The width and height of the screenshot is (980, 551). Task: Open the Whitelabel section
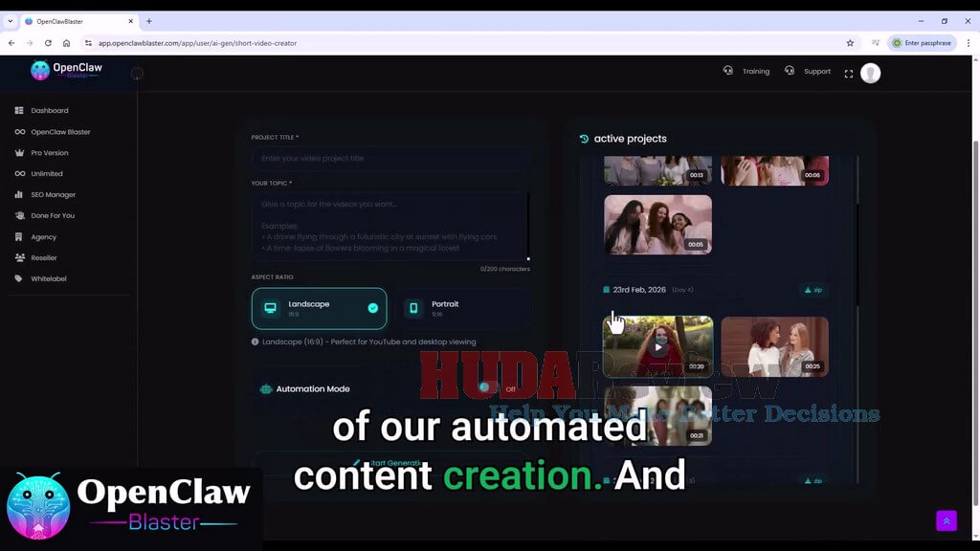tap(50, 278)
